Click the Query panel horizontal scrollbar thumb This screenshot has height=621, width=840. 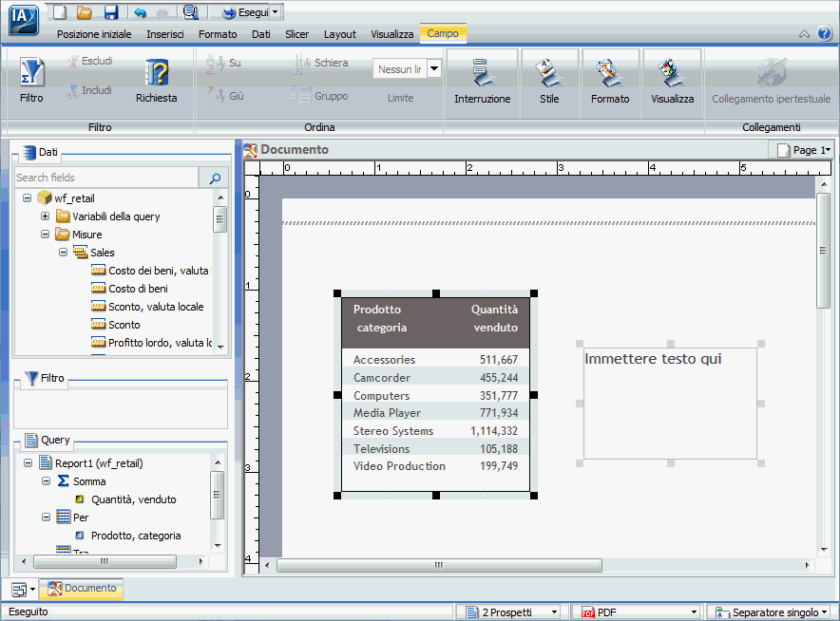pyautogui.click(x=105, y=561)
